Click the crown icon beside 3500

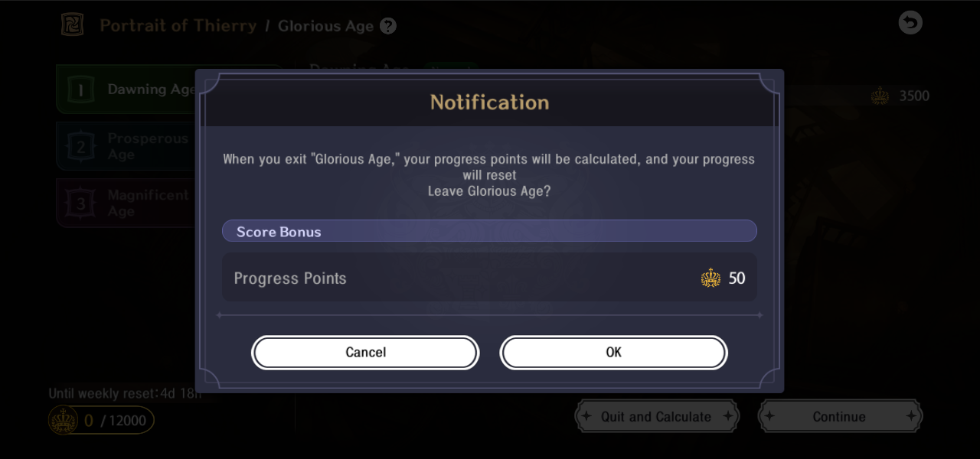(880, 96)
